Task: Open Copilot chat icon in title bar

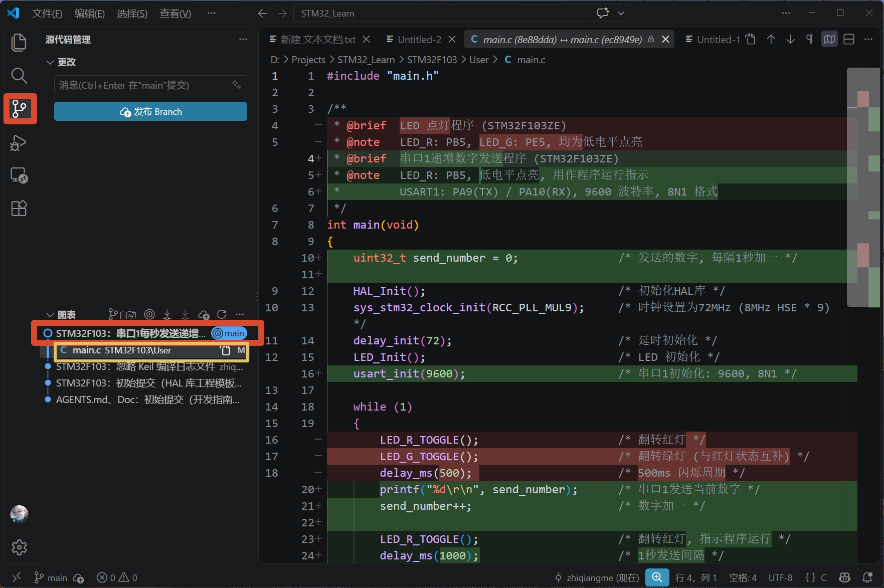Action: 603,13
